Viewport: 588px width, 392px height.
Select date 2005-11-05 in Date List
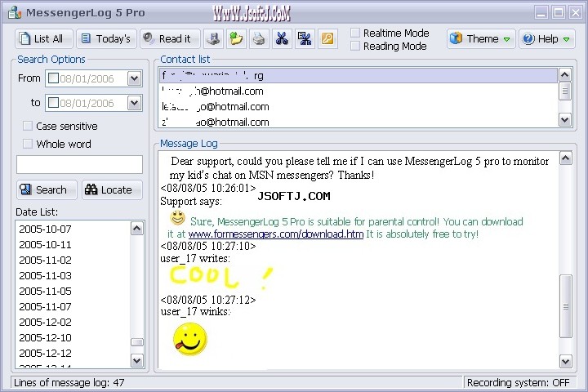click(x=45, y=291)
